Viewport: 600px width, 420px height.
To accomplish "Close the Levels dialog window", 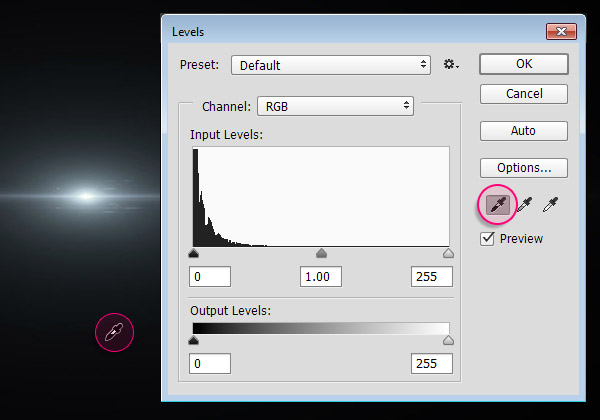I will [x=561, y=31].
